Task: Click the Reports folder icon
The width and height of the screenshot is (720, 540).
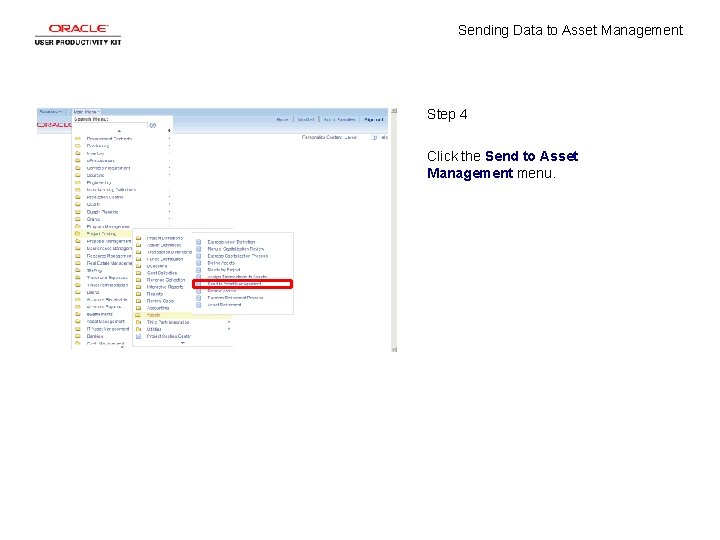Action: tap(138, 294)
